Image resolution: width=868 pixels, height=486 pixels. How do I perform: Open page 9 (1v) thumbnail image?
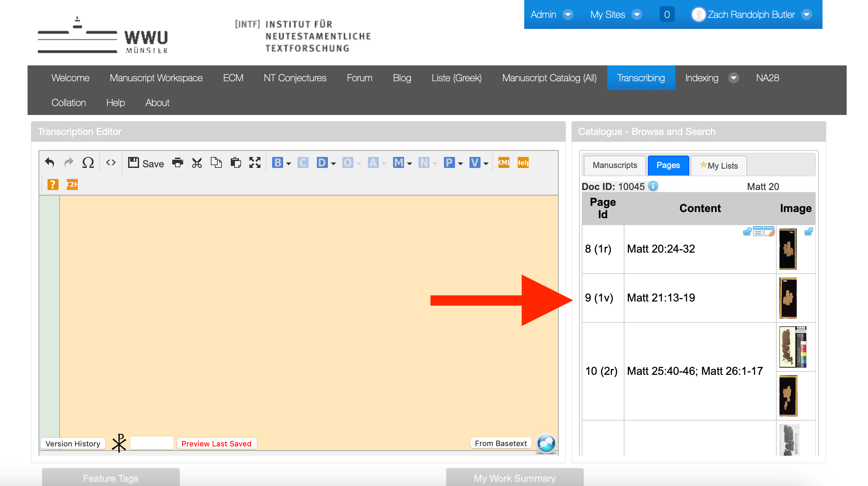[x=788, y=298]
